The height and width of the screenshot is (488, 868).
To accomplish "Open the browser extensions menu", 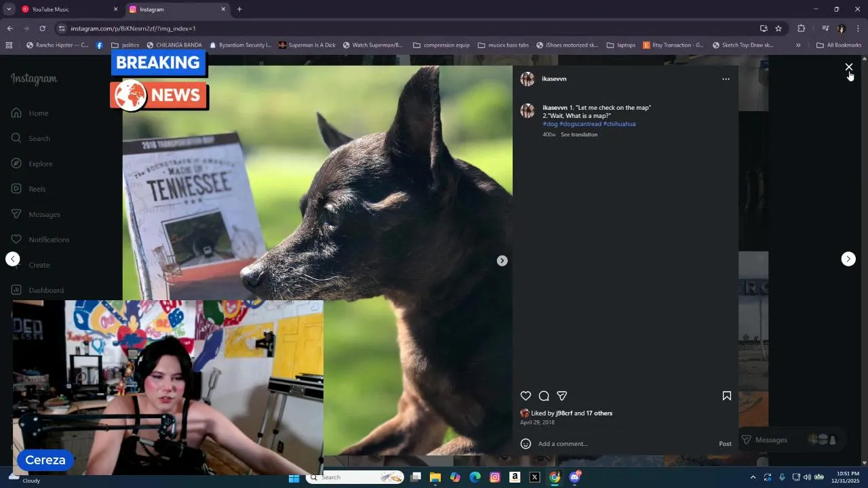I will (x=801, y=28).
